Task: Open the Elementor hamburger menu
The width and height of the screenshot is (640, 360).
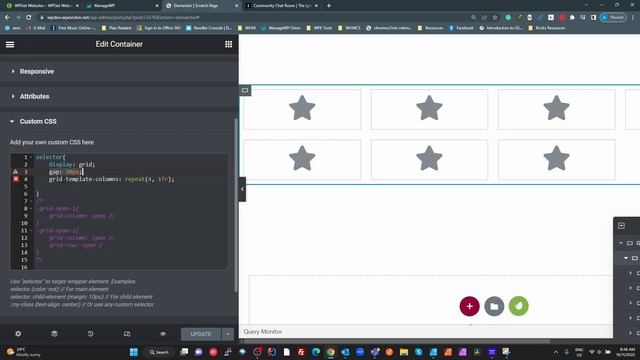Action: (10, 44)
